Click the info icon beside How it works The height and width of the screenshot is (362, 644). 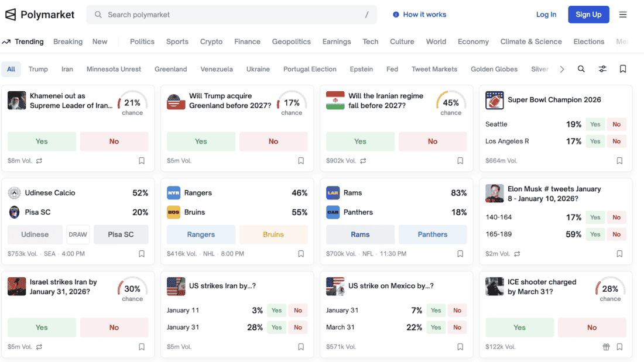pyautogui.click(x=396, y=15)
